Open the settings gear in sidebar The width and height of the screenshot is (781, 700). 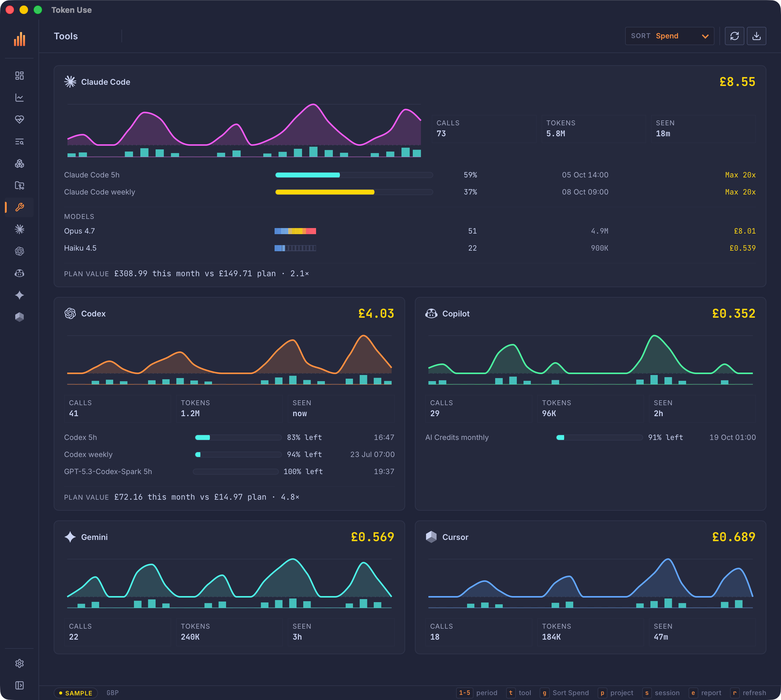click(x=20, y=663)
